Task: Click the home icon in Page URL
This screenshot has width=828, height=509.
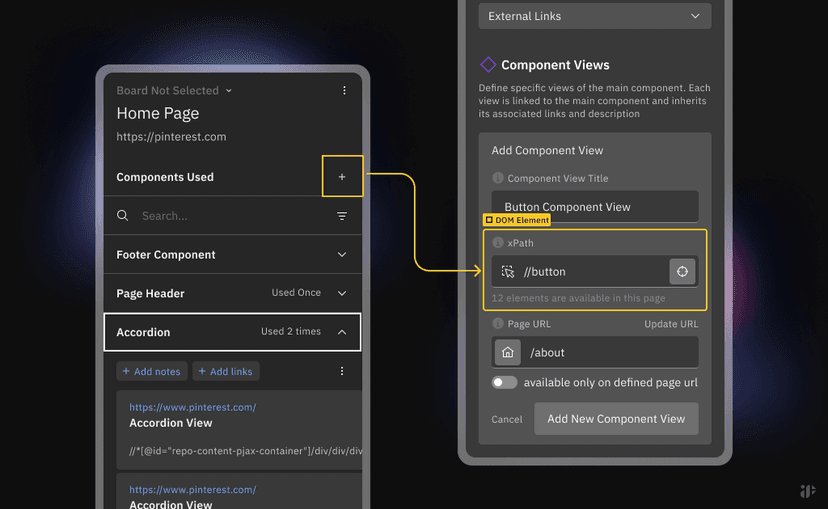Action: pos(507,352)
